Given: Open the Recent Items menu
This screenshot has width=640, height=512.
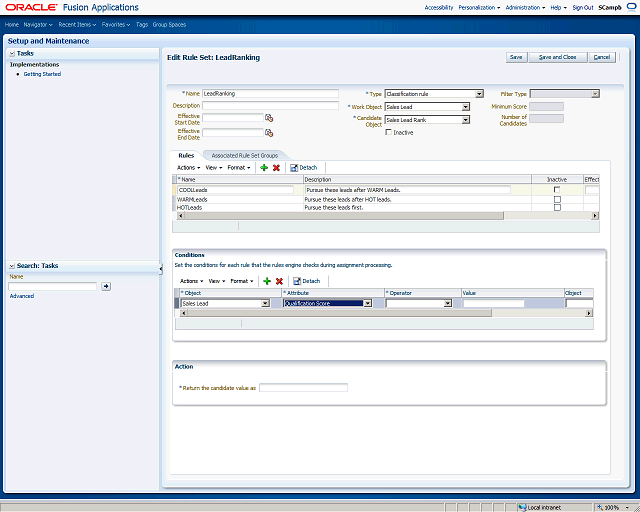Looking at the screenshot, I should coord(77,24).
